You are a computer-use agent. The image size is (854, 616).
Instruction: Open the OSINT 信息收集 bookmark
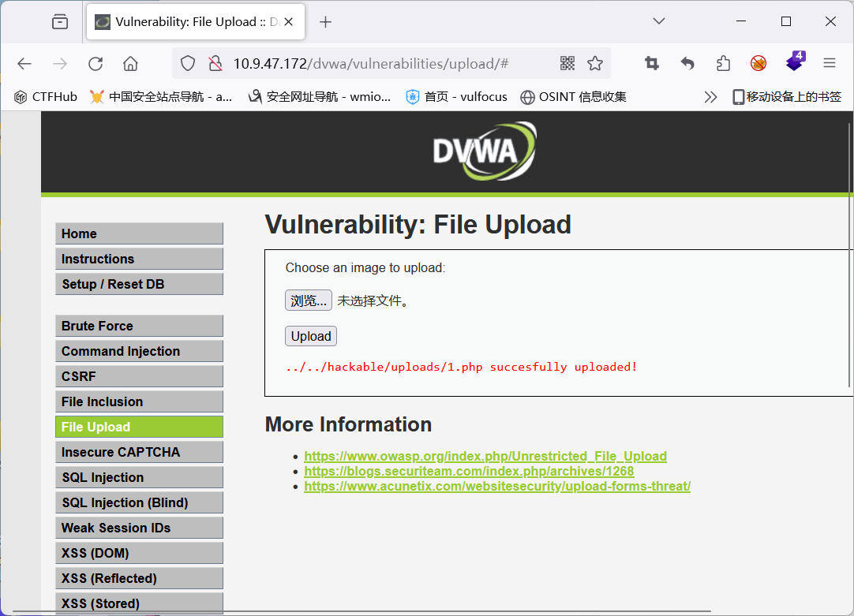click(574, 97)
